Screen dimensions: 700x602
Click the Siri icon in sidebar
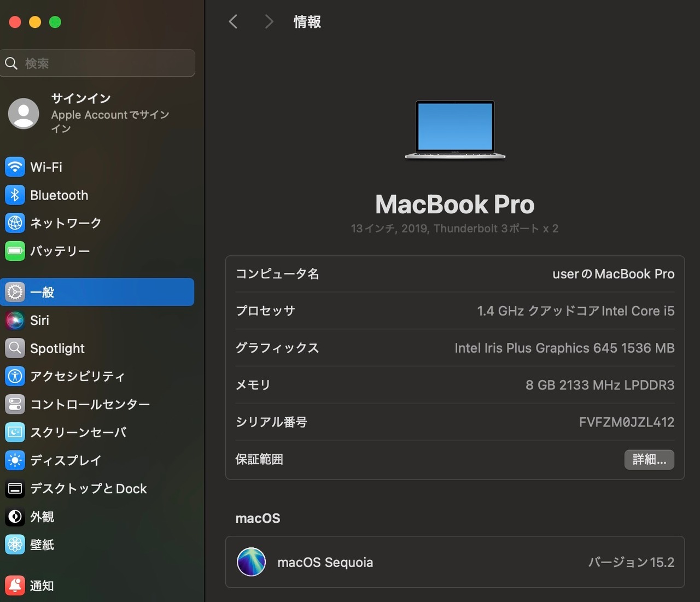point(15,320)
